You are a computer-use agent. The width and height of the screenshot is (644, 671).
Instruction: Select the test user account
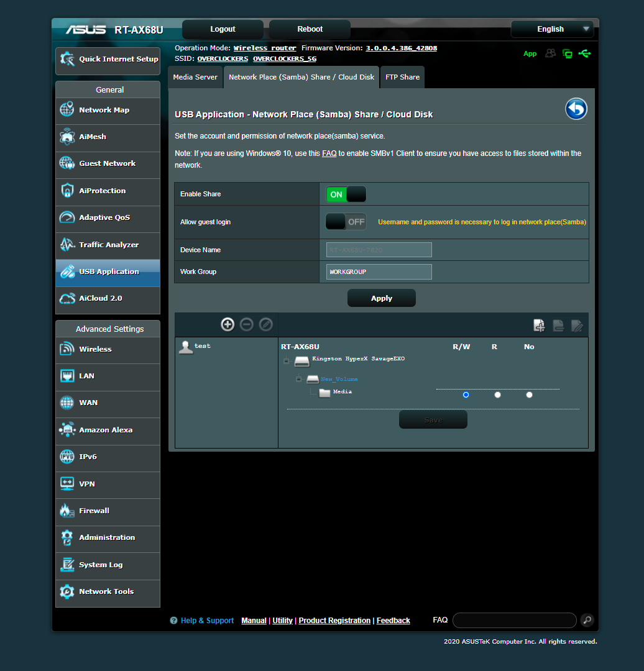click(195, 346)
